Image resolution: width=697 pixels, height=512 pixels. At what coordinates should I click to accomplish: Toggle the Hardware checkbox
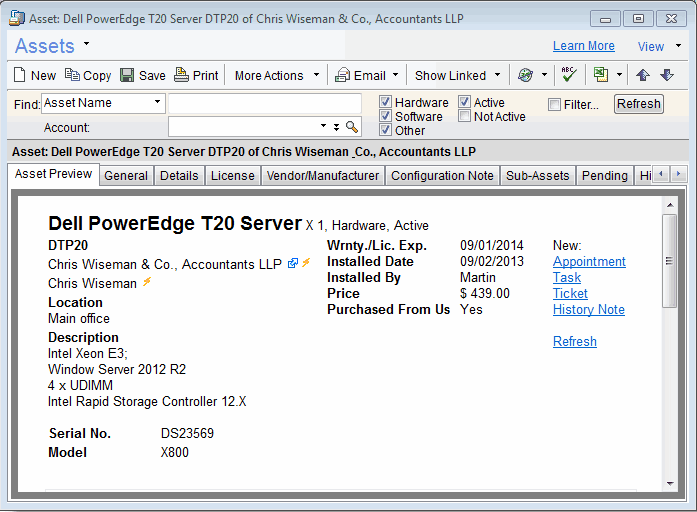[x=385, y=102]
